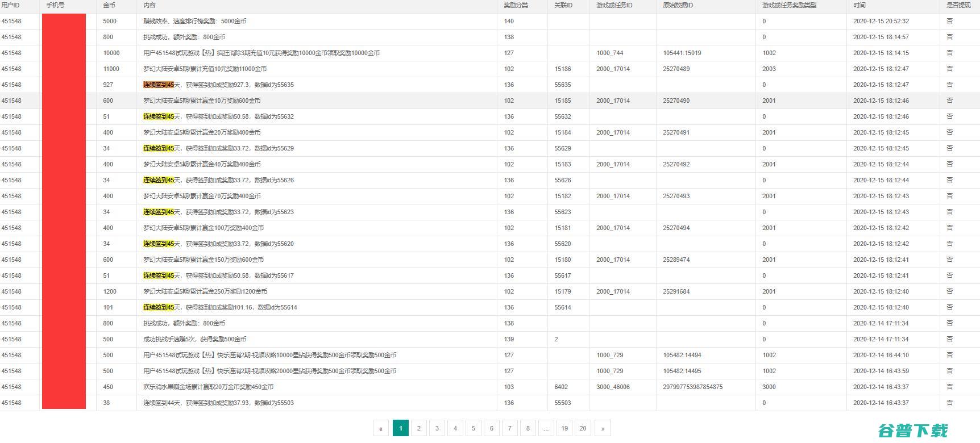This screenshot has height=443, width=980.
Task: Click the 奖励分类 column header
Action: [x=516, y=5]
